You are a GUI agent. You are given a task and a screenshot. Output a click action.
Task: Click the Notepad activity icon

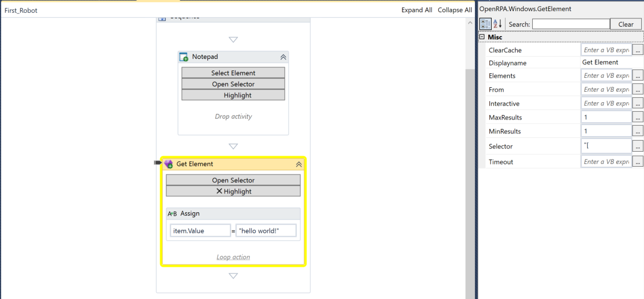(184, 57)
